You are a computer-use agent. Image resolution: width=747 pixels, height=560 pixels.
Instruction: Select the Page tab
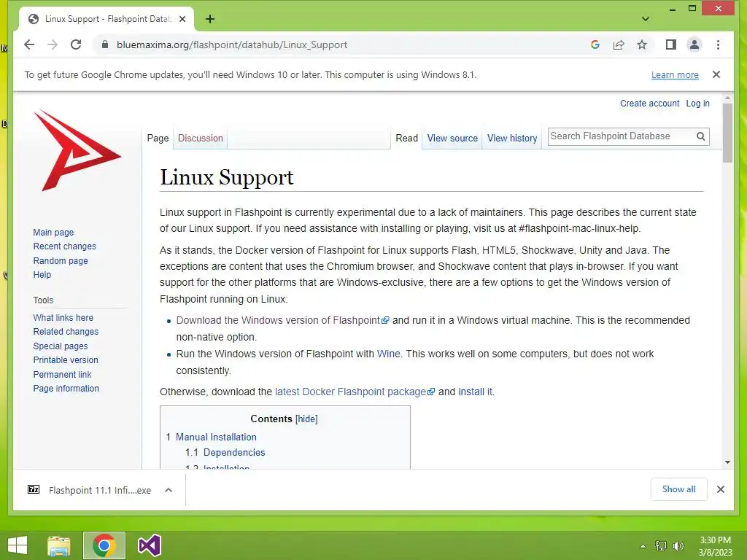point(158,138)
